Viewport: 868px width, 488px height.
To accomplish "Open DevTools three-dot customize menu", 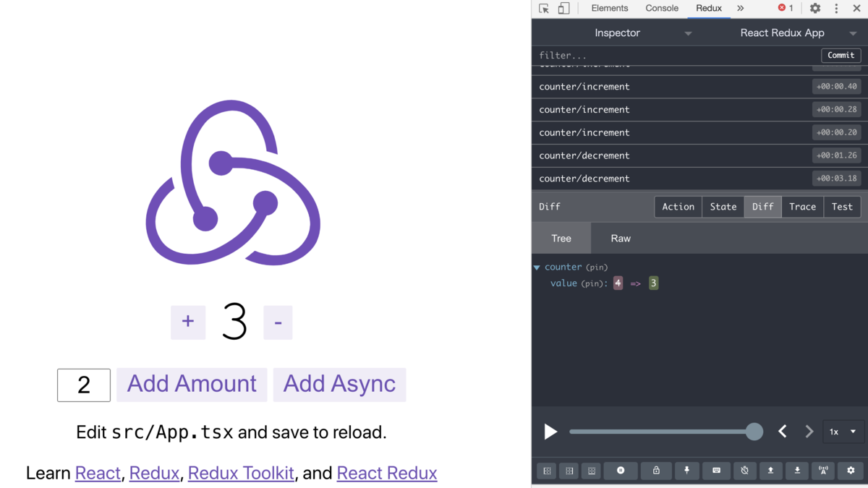I will 836,9.
